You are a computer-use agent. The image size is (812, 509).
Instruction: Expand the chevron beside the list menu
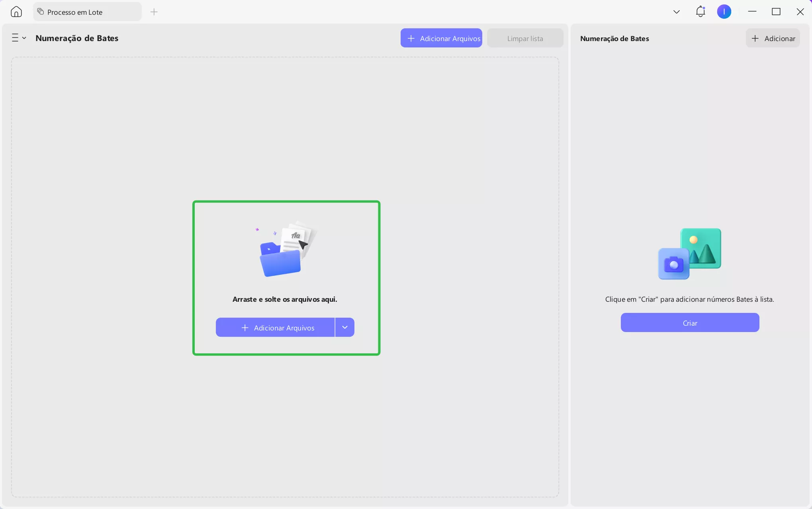tap(24, 38)
